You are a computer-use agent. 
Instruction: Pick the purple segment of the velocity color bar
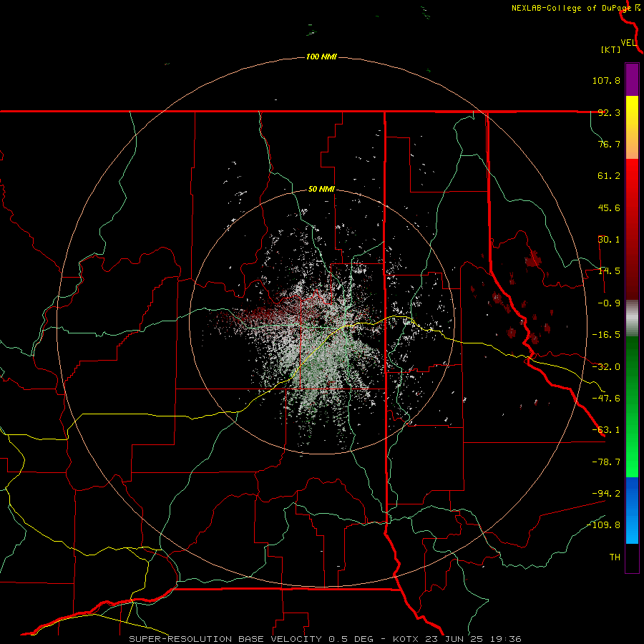[632, 80]
